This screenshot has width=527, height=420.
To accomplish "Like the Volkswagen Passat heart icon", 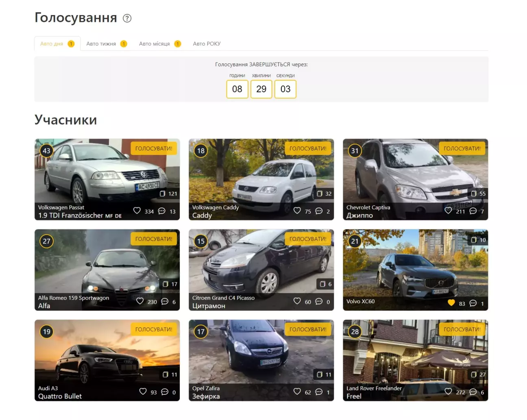I will click(137, 211).
